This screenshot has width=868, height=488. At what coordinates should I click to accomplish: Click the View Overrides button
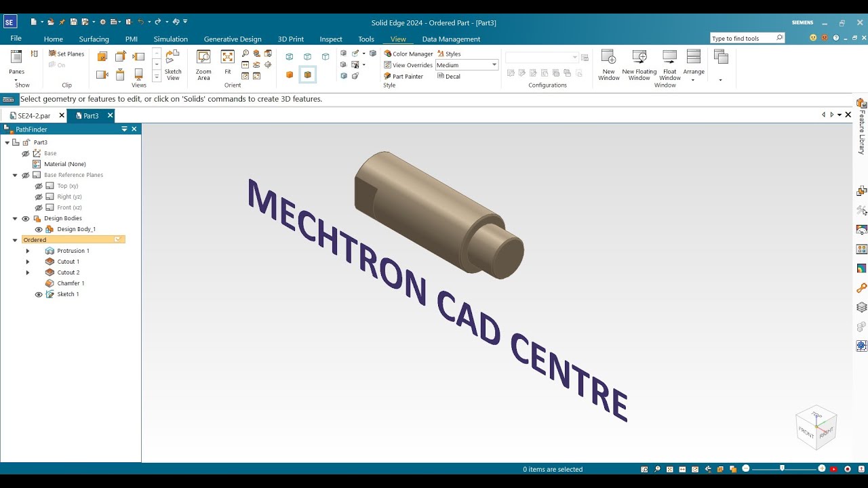(x=408, y=65)
